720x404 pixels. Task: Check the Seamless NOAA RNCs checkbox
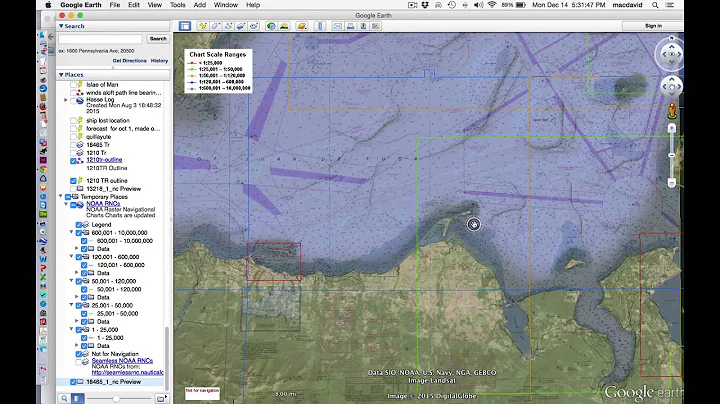(79, 362)
